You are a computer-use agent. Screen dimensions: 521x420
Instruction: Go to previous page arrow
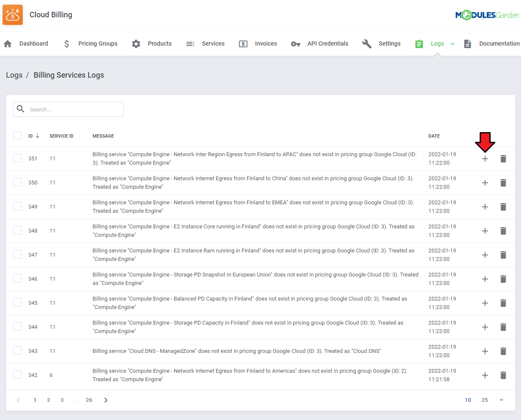18,400
